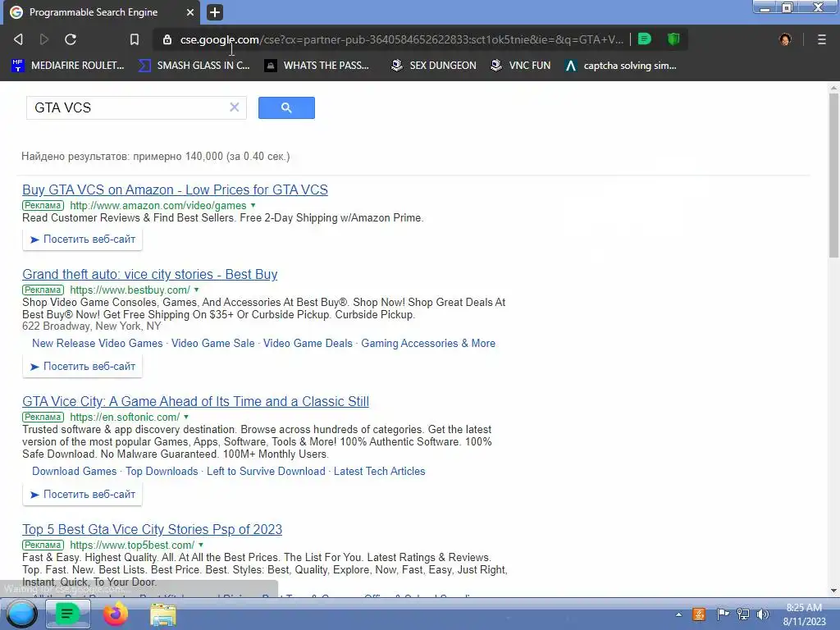Click 'Посетить веб-сайт' under the Best Buy ad
The image size is (840, 630).
point(83,367)
